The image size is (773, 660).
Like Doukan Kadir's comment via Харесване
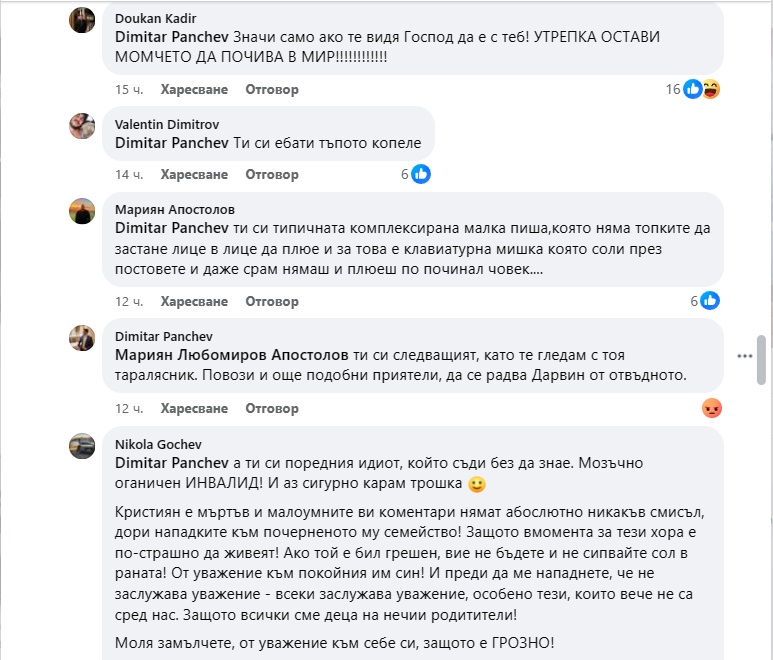(x=194, y=90)
